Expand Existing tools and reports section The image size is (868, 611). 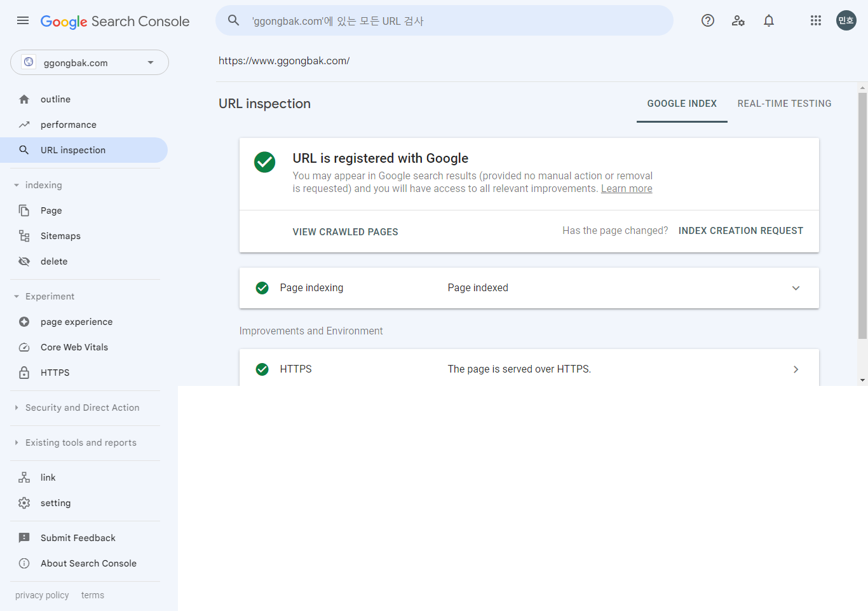(81, 443)
